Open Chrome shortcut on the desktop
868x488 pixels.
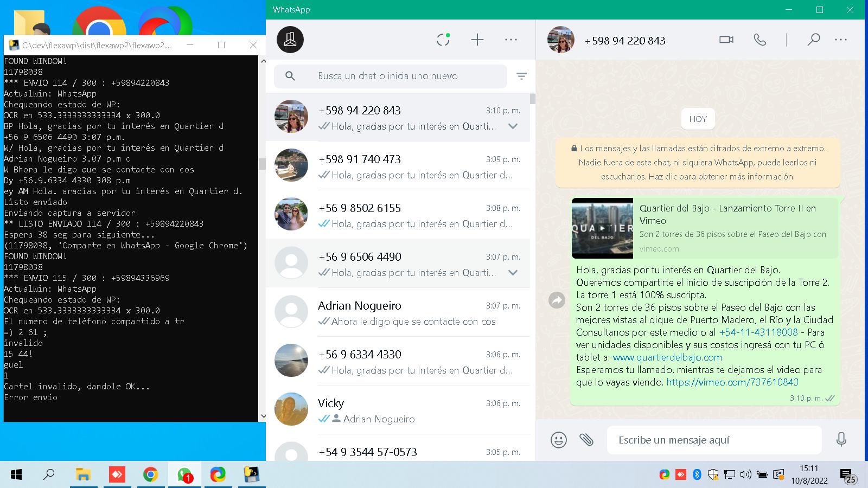[99, 22]
